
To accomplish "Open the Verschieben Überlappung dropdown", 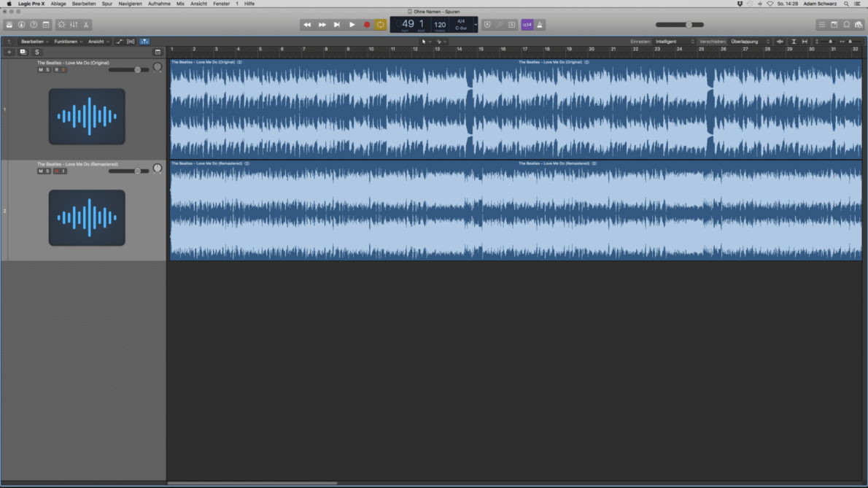I will pos(750,42).
